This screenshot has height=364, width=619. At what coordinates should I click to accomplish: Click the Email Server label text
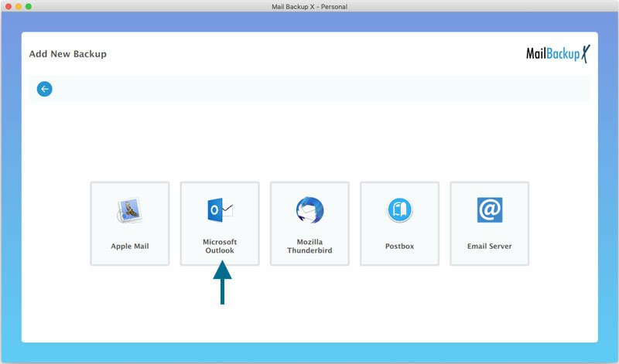490,246
